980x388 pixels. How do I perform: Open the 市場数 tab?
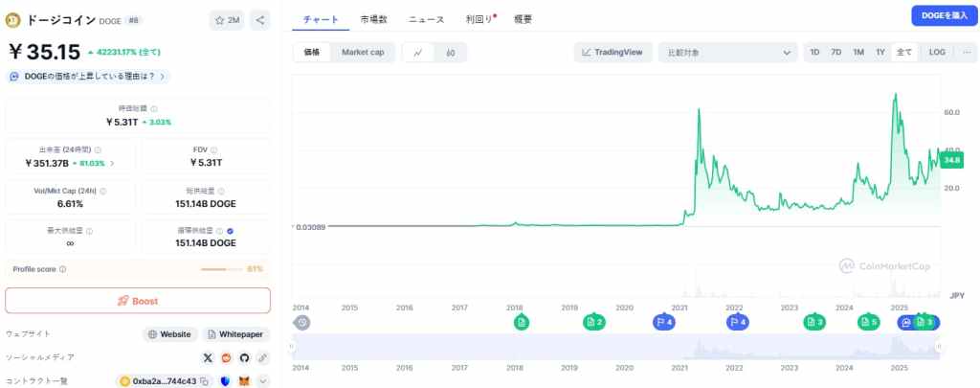coord(374,19)
